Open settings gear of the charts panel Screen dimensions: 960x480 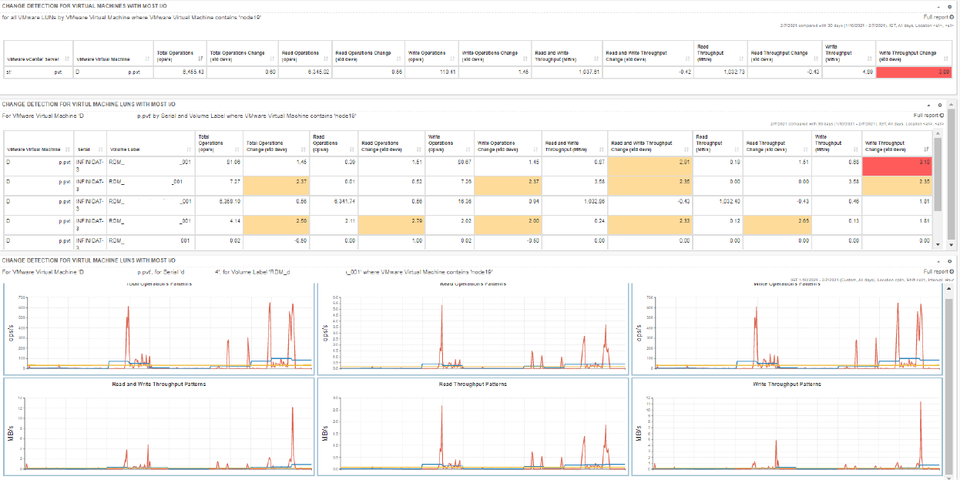click(x=950, y=260)
